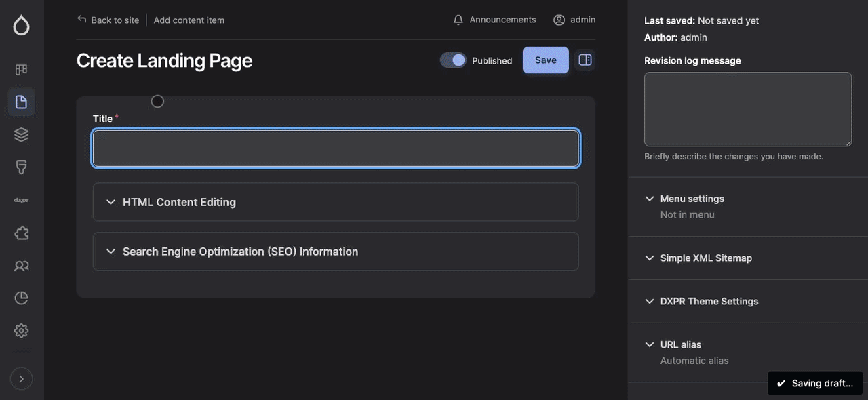Open the Structure layers icon
Screen dimensions: 868x400
click(x=21, y=134)
